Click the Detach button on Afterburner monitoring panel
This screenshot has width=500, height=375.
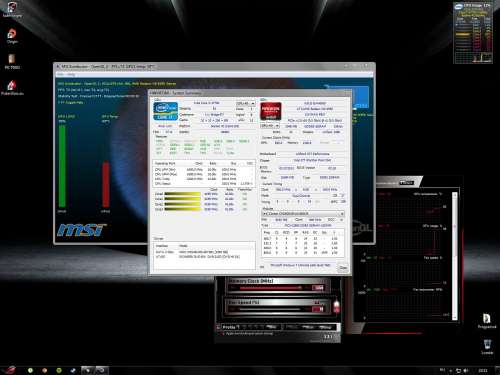click(x=406, y=183)
